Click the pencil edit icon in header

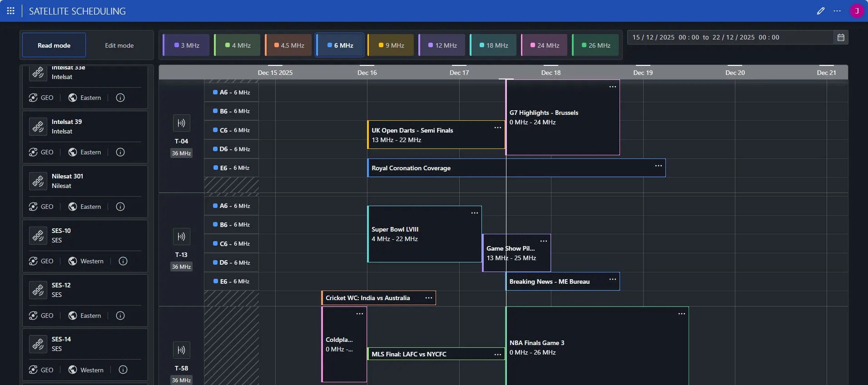820,11
